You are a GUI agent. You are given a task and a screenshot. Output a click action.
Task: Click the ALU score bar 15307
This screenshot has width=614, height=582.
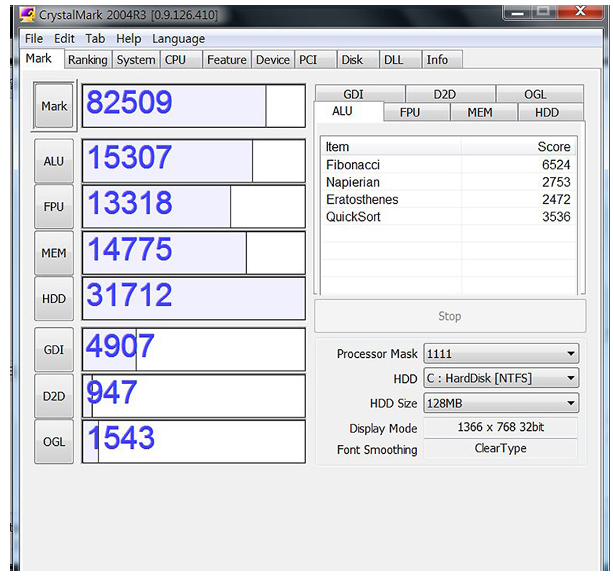(x=194, y=161)
